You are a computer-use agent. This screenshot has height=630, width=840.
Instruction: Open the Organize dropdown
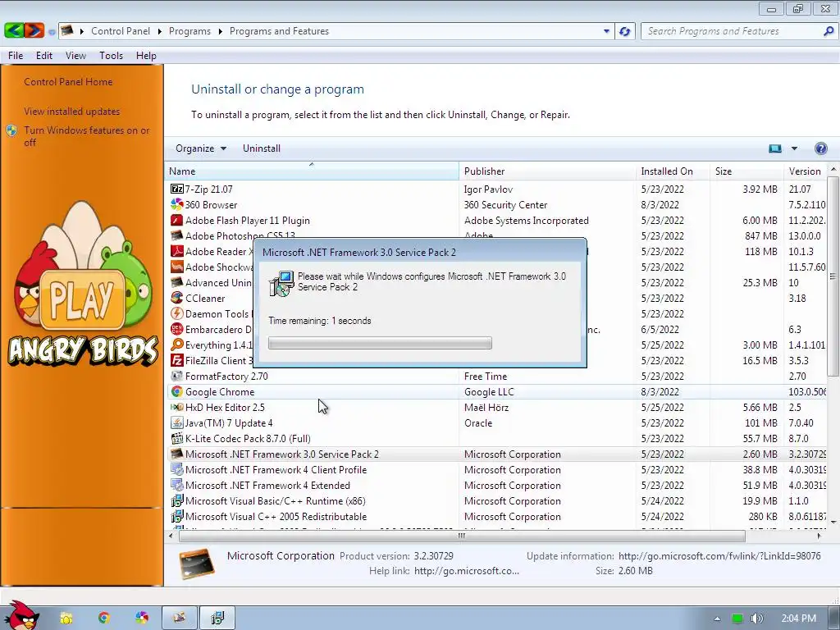click(201, 148)
